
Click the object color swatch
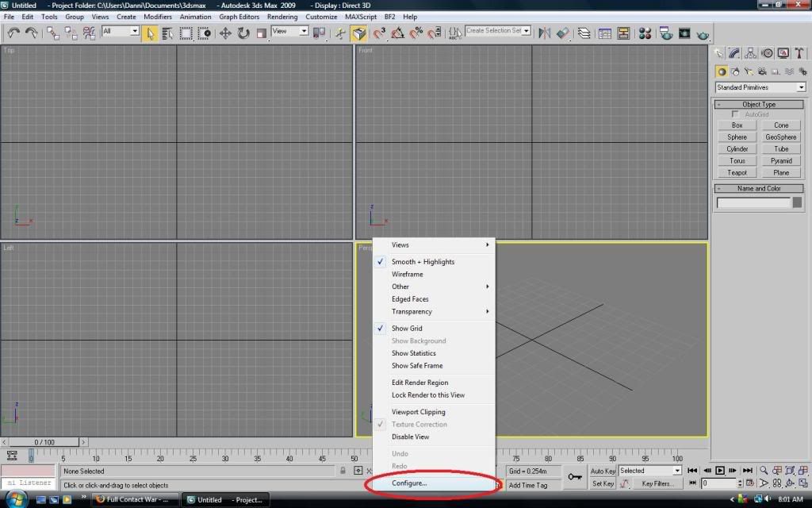pos(797,202)
